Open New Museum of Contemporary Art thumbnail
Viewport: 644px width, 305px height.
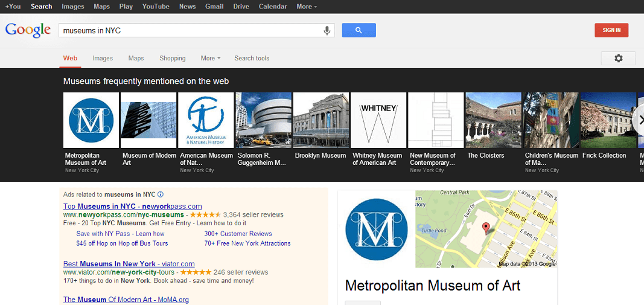pos(436,120)
